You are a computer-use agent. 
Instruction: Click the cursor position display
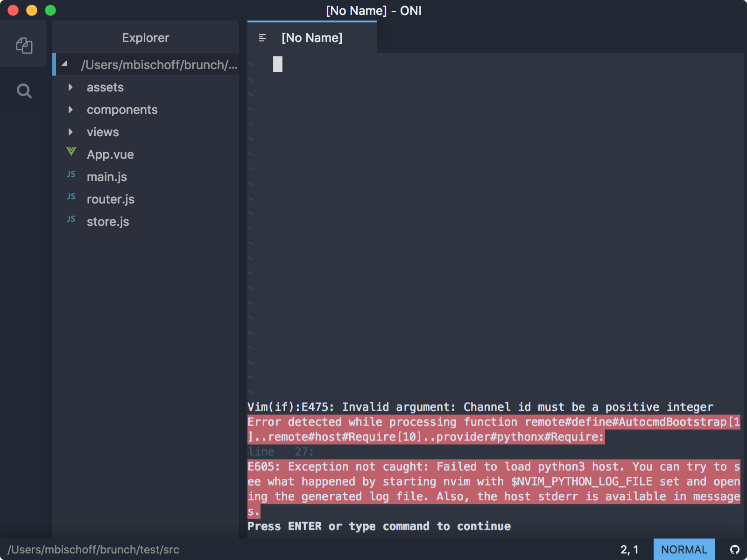tap(630, 549)
